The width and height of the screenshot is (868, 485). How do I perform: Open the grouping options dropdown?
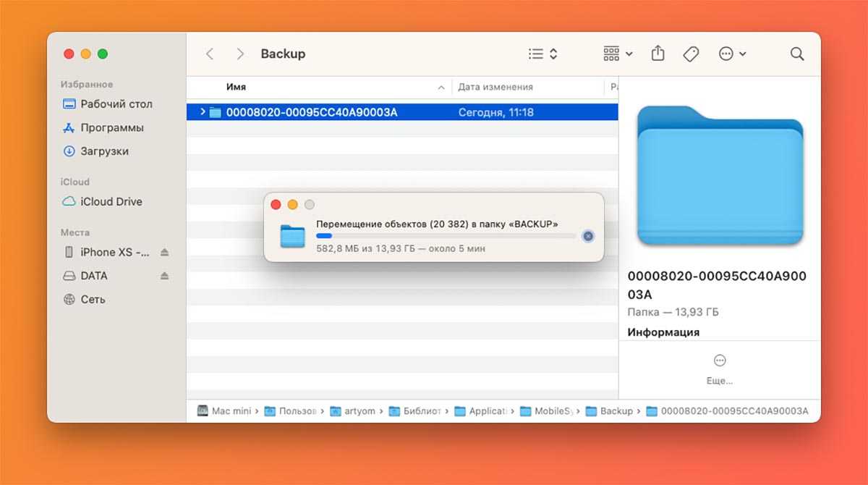click(618, 54)
